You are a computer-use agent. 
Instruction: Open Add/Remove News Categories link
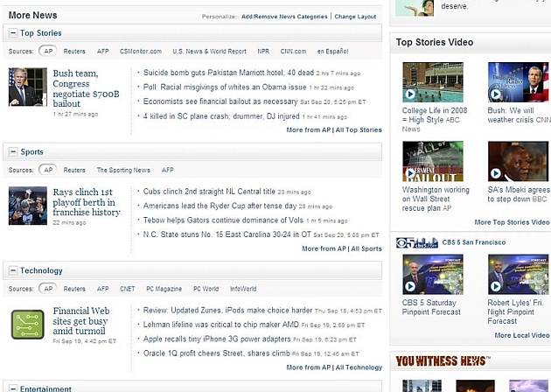pyautogui.click(x=284, y=17)
